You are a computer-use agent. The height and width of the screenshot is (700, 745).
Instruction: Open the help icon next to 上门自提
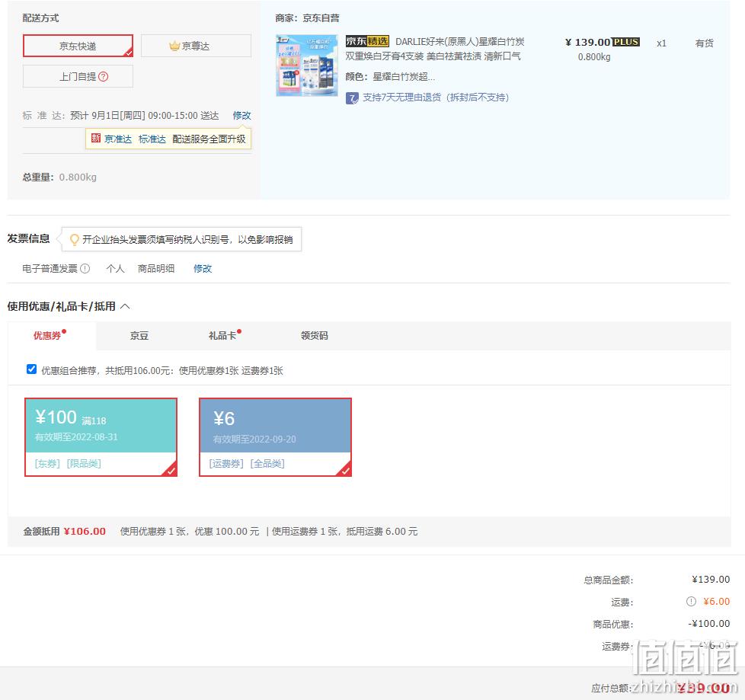click(x=103, y=76)
